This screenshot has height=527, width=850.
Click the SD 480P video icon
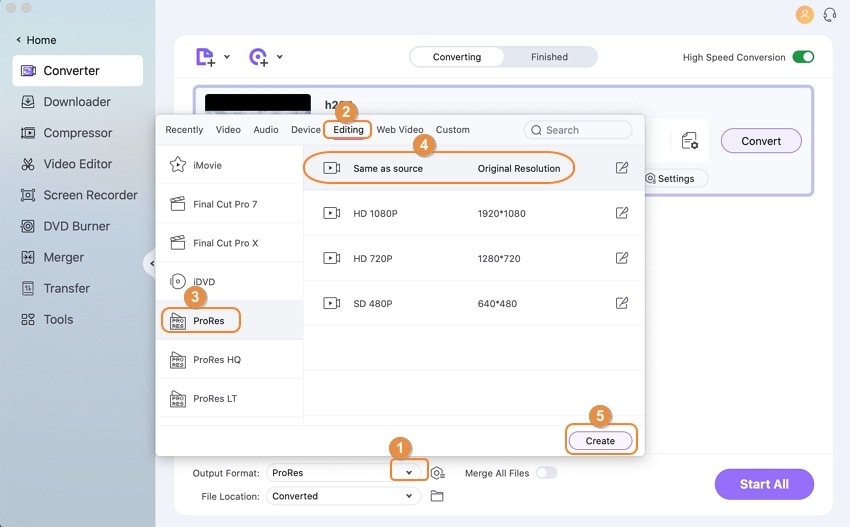tap(332, 303)
